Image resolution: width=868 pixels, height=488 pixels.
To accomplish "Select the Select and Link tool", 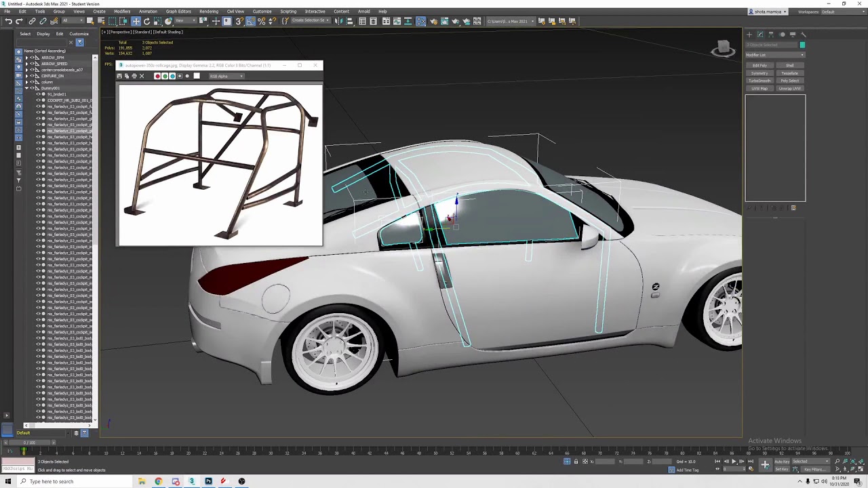I will point(32,20).
